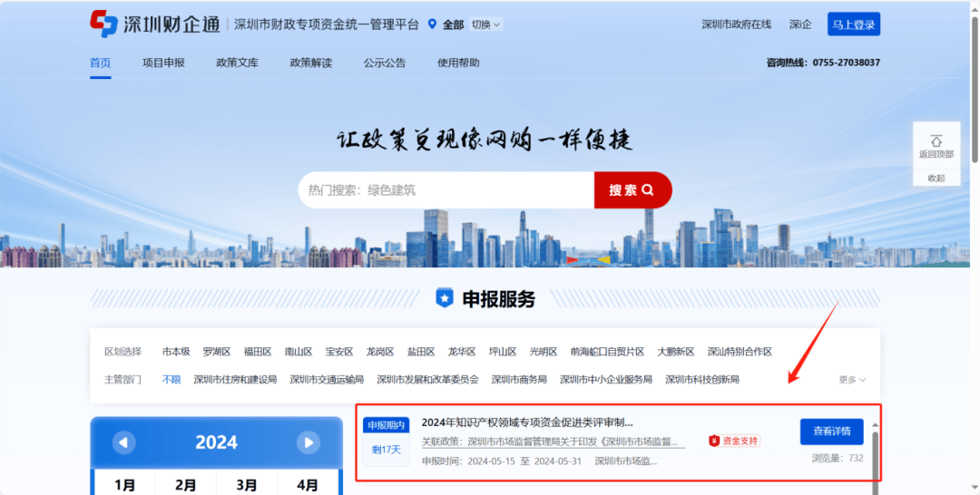Select 南山区 district filter
This screenshot has width=980, height=495.
(299, 352)
